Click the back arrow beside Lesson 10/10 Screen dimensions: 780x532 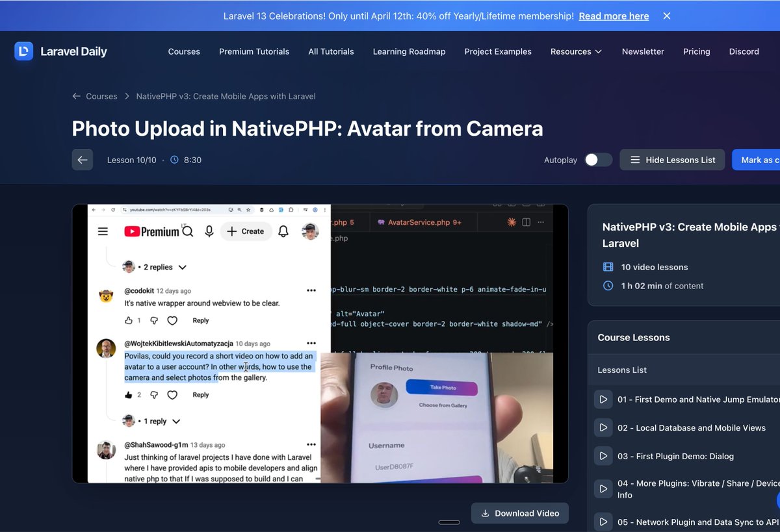click(83, 159)
